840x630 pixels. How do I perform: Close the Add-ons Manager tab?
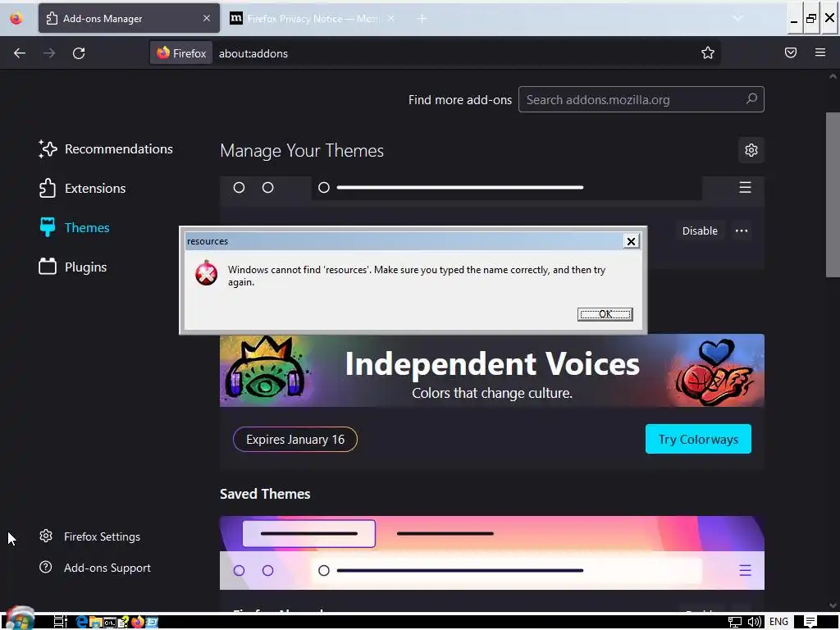tap(206, 18)
